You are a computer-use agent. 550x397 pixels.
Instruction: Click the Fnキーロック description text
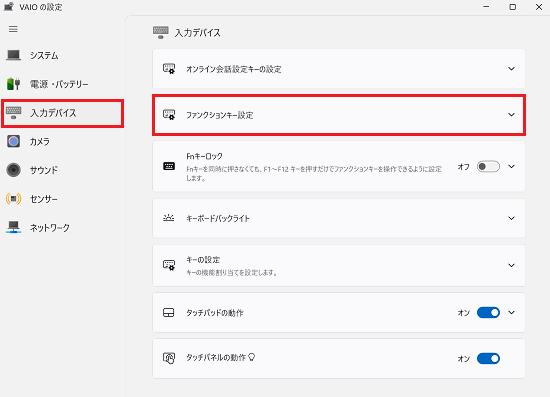(x=314, y=174)
